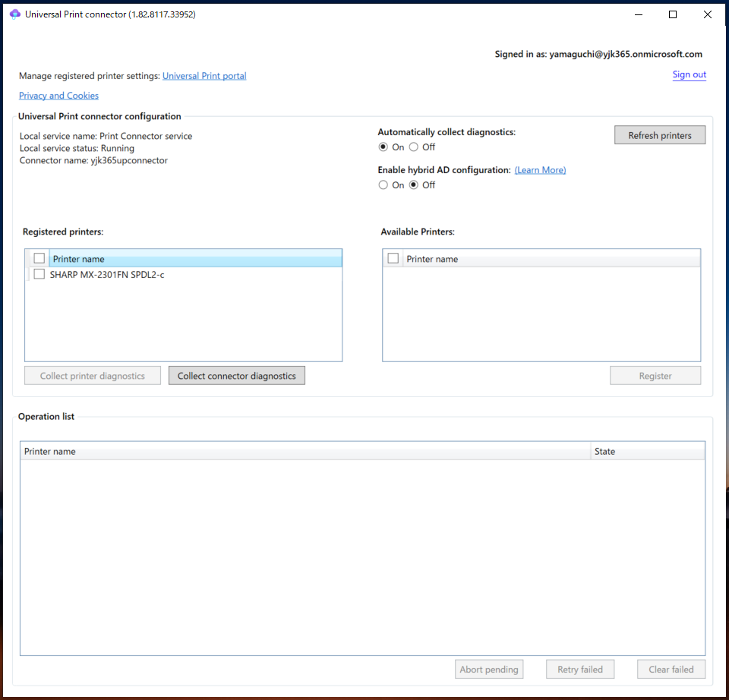Screen dimensions: 729x700
Task: Click the Sign out link
Action: coord(689,74)
